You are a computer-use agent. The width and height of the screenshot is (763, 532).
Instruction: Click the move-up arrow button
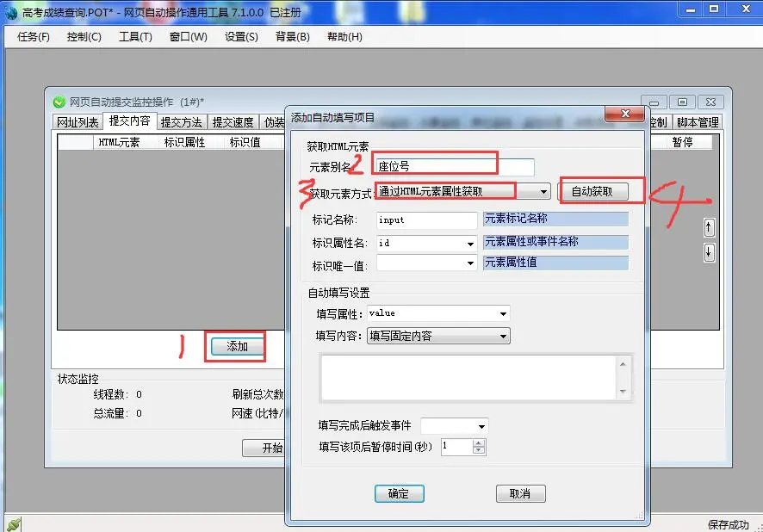click(709, 228)
